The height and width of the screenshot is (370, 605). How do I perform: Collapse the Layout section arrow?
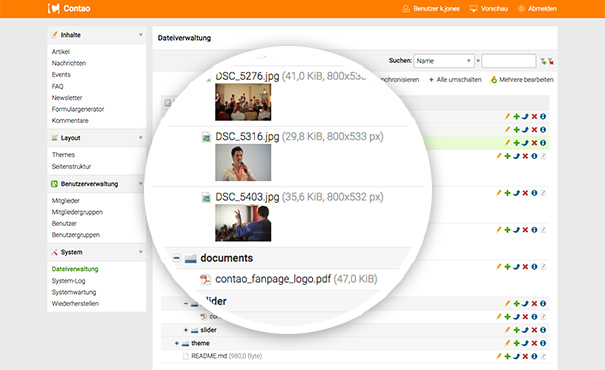point(140,138)
